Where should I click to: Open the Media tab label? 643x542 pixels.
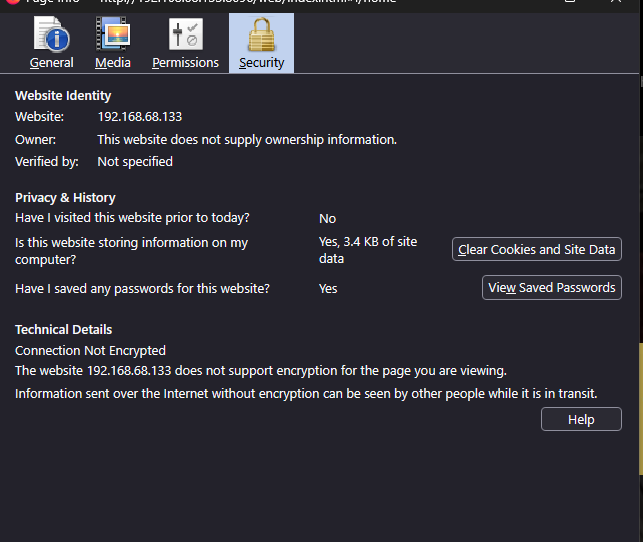pyautogui.click(x=113, y=62)
